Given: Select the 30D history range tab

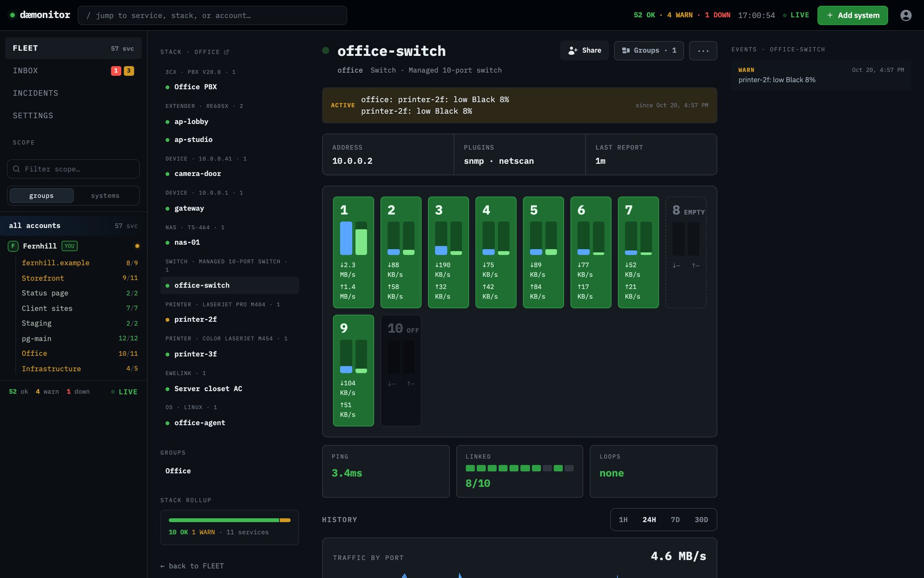Looking at the screenshot, I should click(x=701, y=520).
